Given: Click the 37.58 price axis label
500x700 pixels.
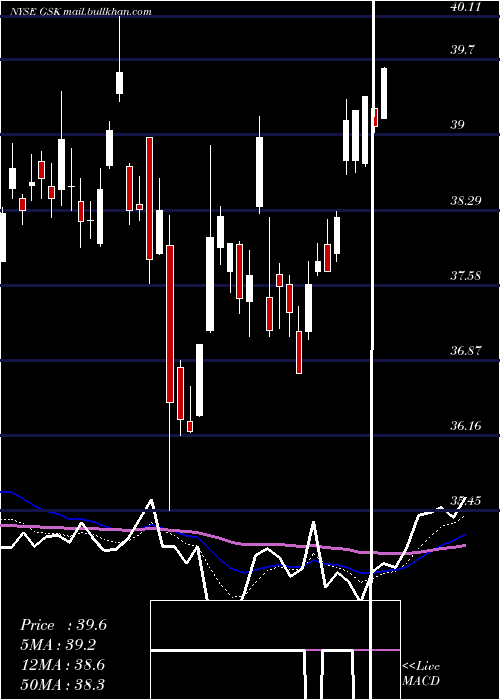Looking at the screenshot, I should click(x=466, y=275).
